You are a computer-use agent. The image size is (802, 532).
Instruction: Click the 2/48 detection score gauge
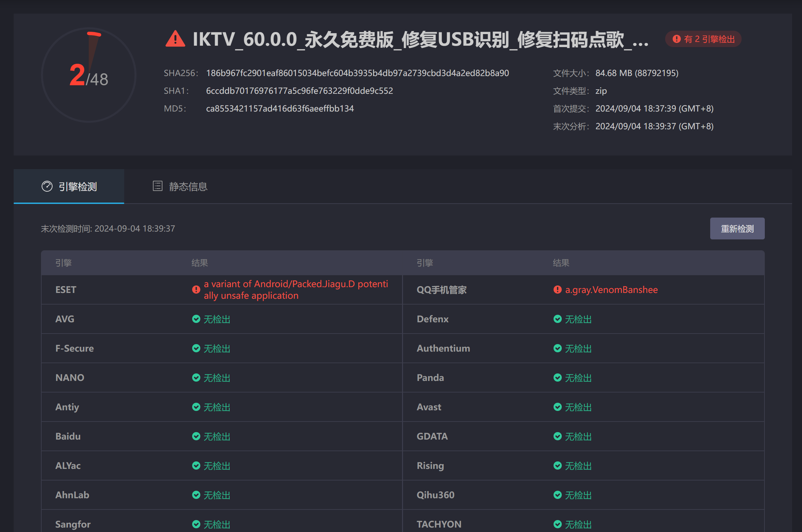(89, 75)
